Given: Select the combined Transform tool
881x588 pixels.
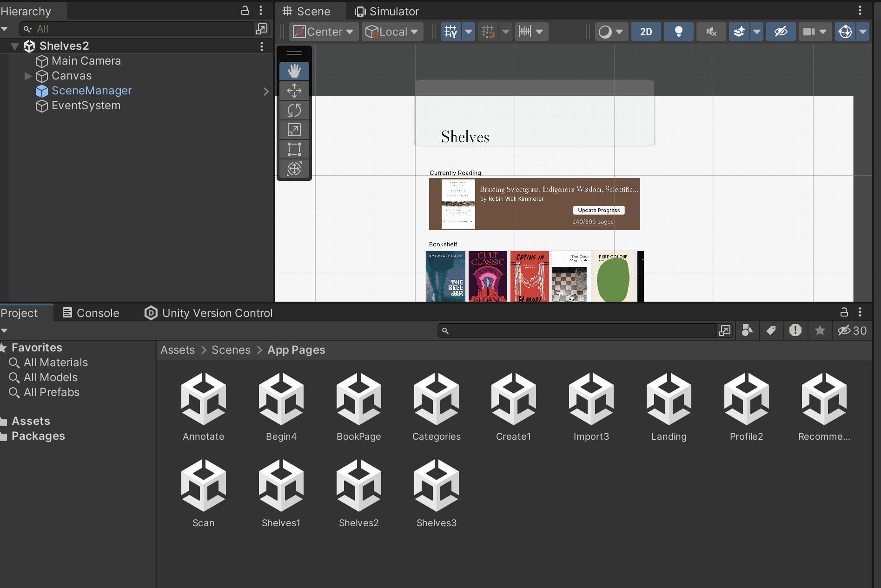Looking at the screenshot, I should point(294,168).
